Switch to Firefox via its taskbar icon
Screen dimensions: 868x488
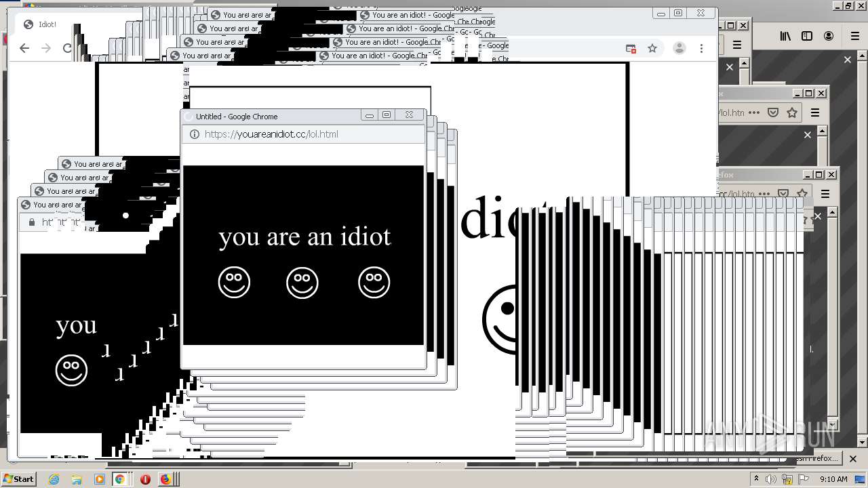165,479
